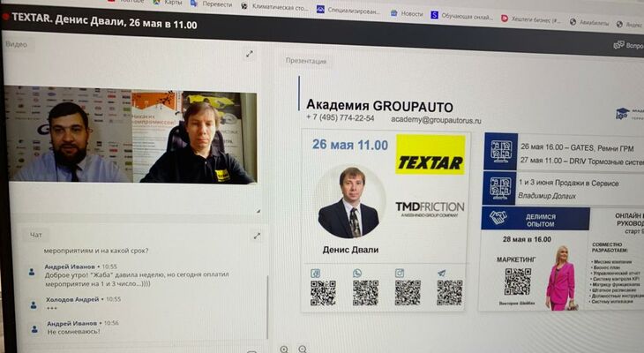
Task: Click the yellow TEXTAR logo on the slide
Action: (431, 154)
